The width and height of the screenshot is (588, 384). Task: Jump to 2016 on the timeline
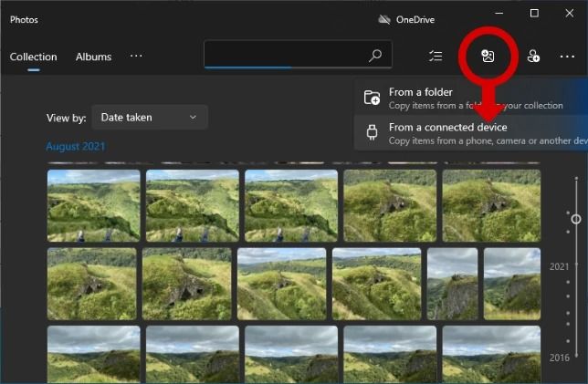(x=559, y=358)
